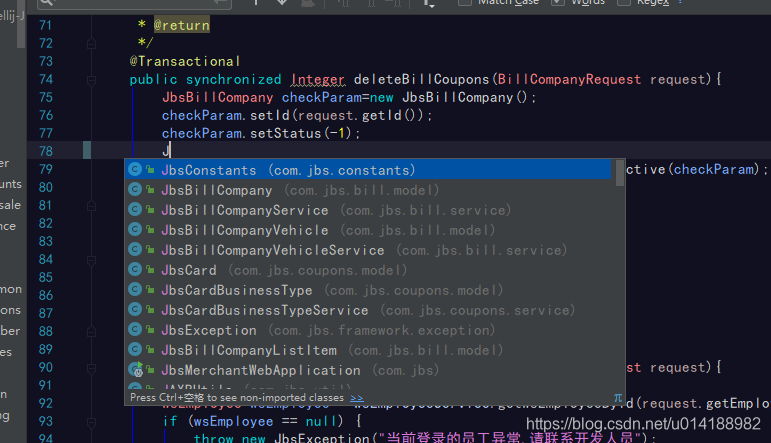Image resolution: width=771 pixels, height=443 pixels.
Task: Click runnable class icon beside JbsMerchantWebApplication
Action: [135, 369]
